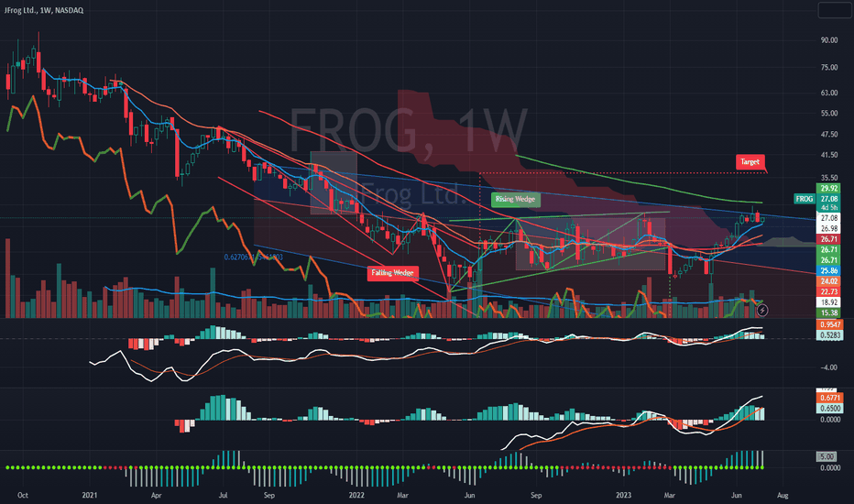Click the 2023 label on the time axis

(x=623, y=495)
